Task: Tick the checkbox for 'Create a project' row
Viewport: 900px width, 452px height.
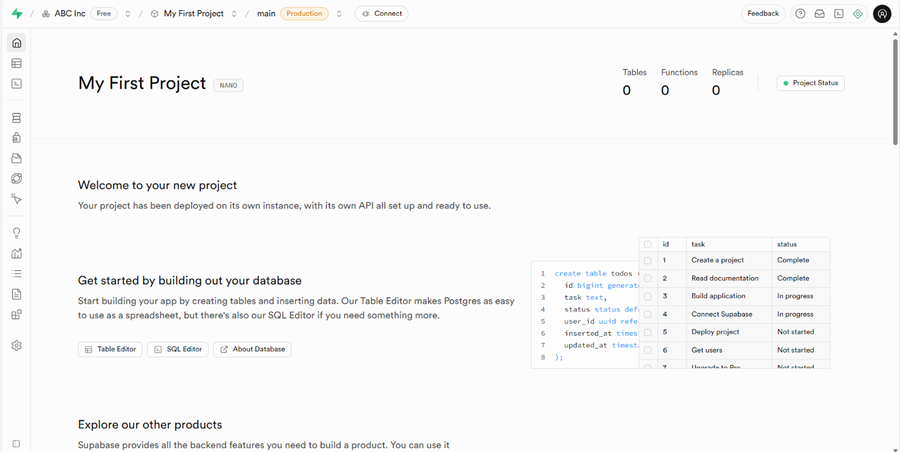Action: point(648,260)
